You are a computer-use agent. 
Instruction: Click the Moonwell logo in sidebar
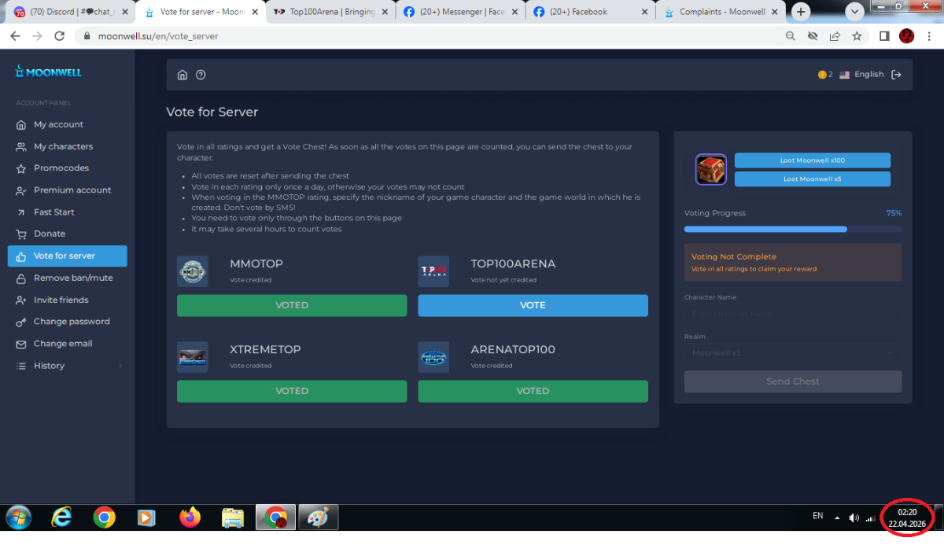[x=49, y=72]
